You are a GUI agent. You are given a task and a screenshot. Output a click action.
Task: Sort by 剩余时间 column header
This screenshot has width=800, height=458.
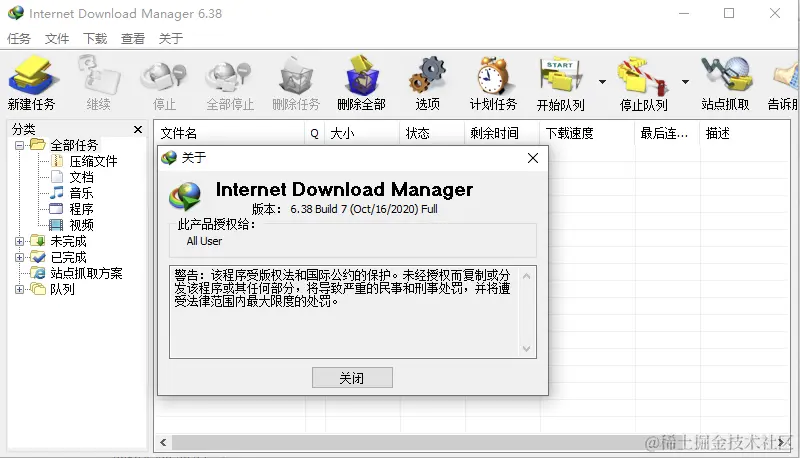pyautogui.click(x=502, y=133)
